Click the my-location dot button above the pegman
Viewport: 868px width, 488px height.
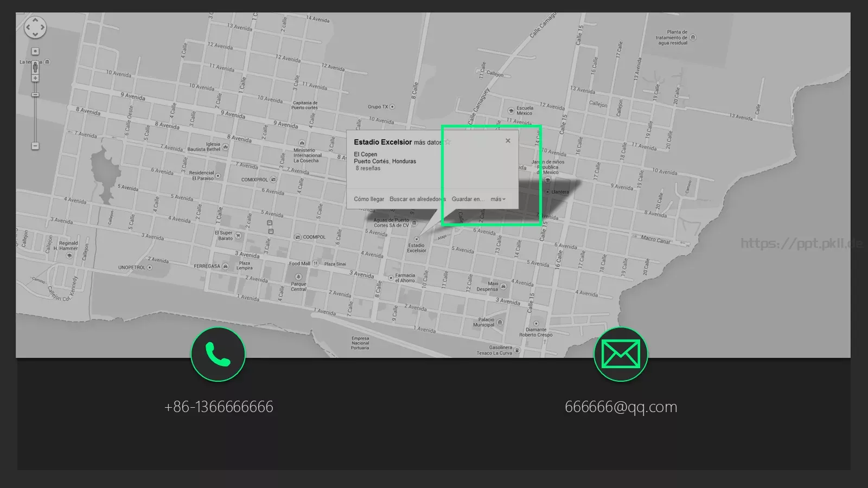(x=35, y=52)
